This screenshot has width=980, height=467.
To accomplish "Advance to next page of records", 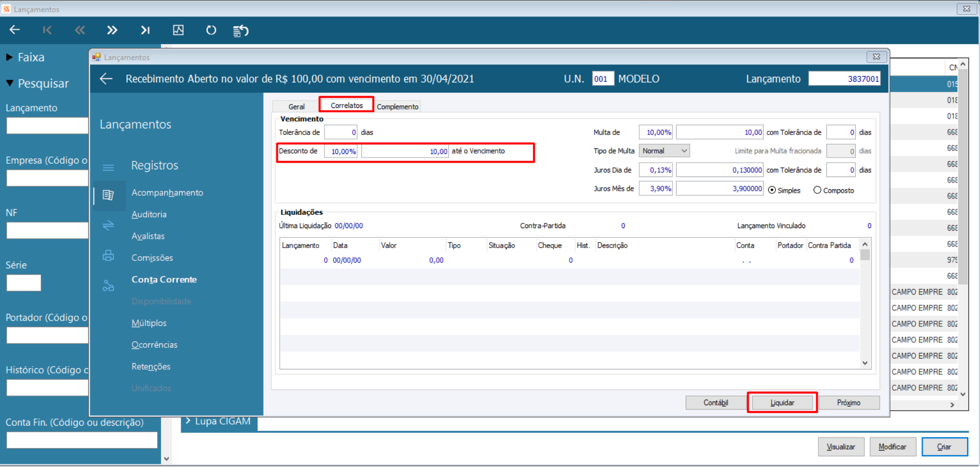I will click(x=112, y=30).
